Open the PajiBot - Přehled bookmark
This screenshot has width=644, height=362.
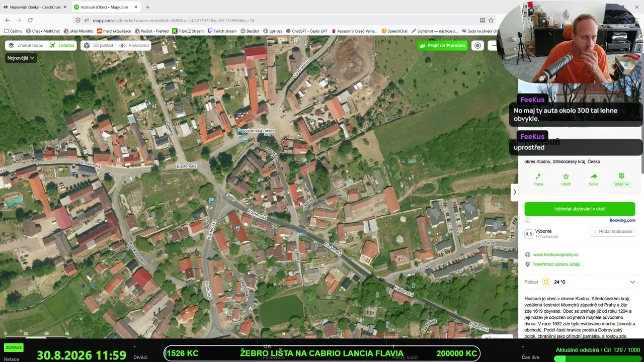[151, 31]
